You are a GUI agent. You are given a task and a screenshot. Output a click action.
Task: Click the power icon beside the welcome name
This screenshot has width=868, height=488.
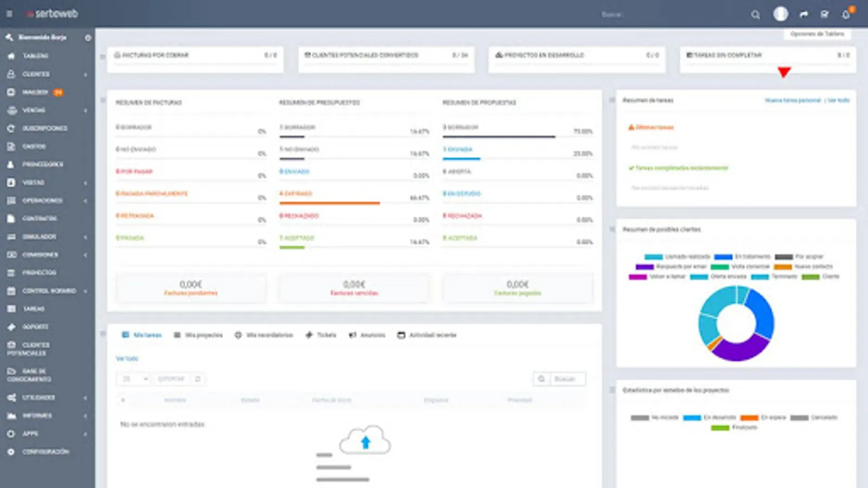pos(88,37)
